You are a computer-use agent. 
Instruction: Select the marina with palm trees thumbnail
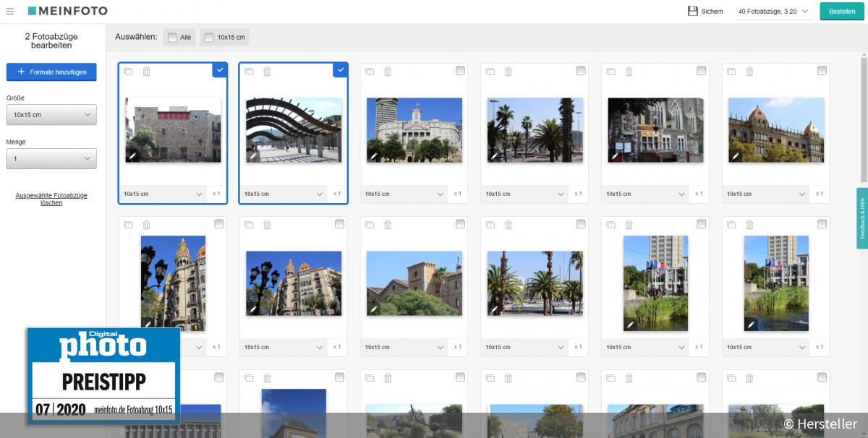pyautogui.click(x=535, y=283)
